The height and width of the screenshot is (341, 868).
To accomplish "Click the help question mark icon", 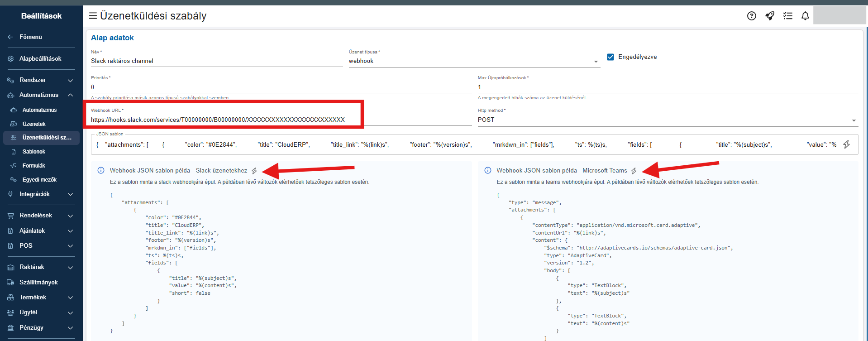I will [751, 16].
